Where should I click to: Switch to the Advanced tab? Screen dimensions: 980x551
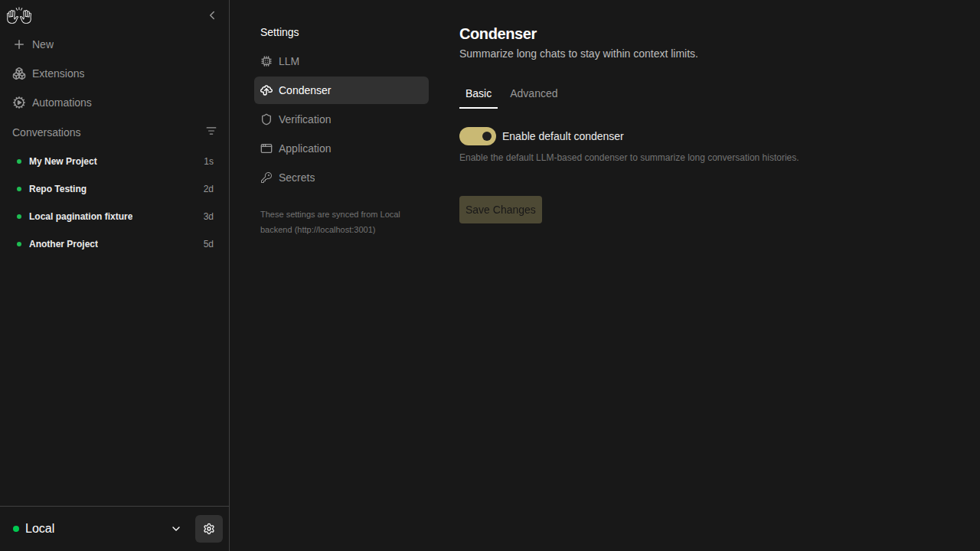(534, 93)
